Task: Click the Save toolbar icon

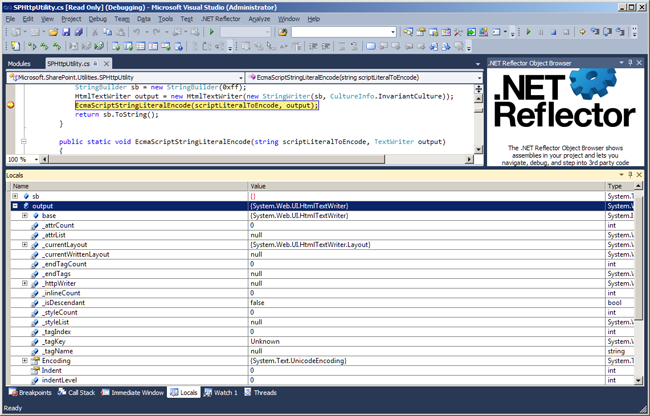Action: [64, 32]
